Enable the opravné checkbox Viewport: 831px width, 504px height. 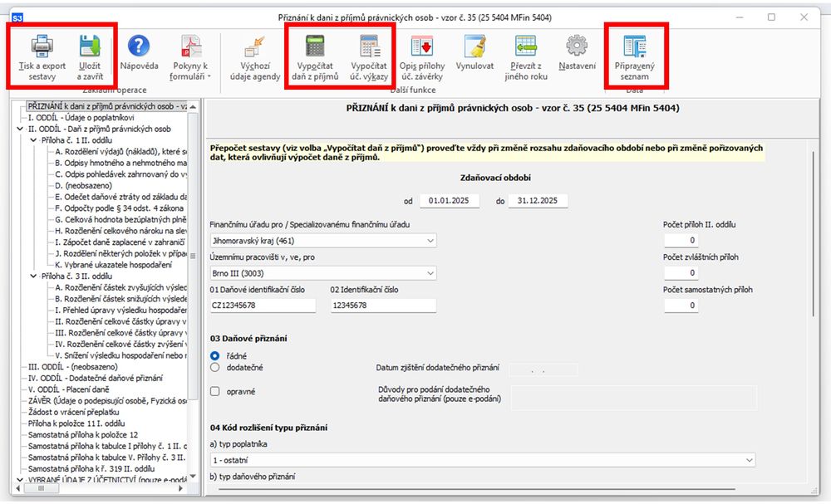coord(215,391)
